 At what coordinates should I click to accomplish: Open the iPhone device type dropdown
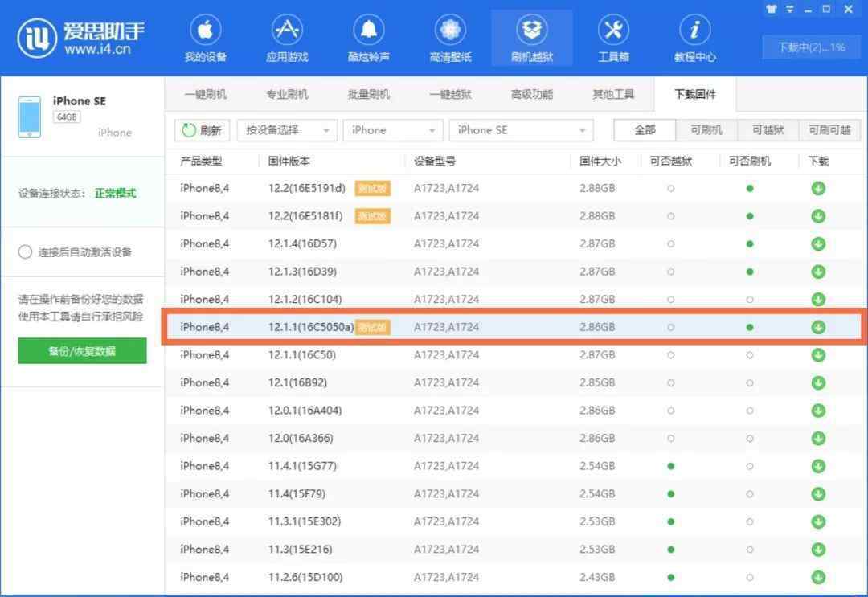tap(392, 130)
